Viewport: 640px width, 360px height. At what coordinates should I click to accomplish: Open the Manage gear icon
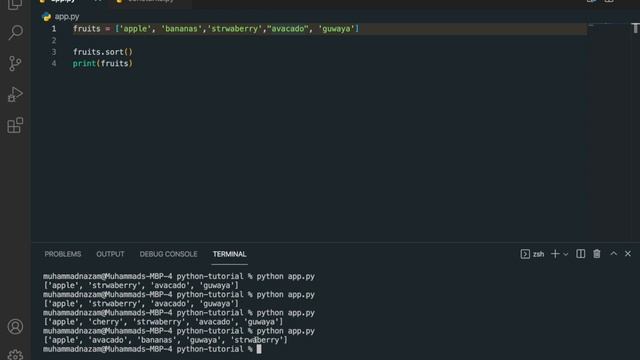(15, 355)
